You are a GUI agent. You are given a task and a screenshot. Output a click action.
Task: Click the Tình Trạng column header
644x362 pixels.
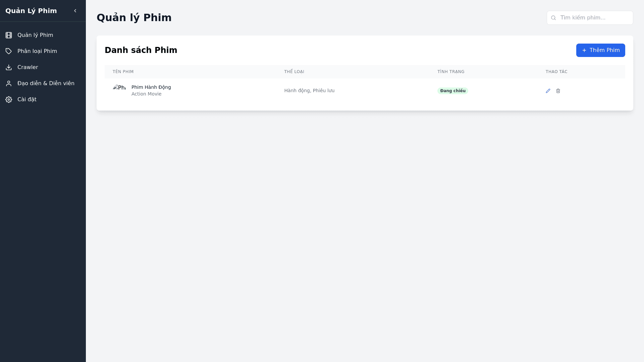(451, 72)
